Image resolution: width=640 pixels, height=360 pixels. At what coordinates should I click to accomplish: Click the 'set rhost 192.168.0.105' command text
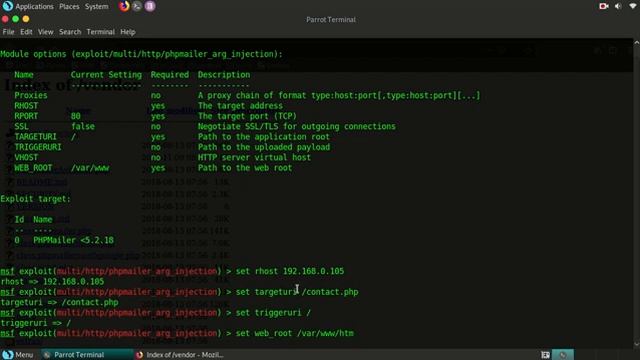(290, 271)
